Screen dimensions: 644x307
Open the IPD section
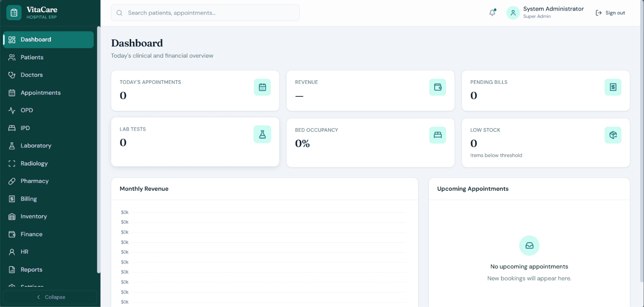[48, 128]
